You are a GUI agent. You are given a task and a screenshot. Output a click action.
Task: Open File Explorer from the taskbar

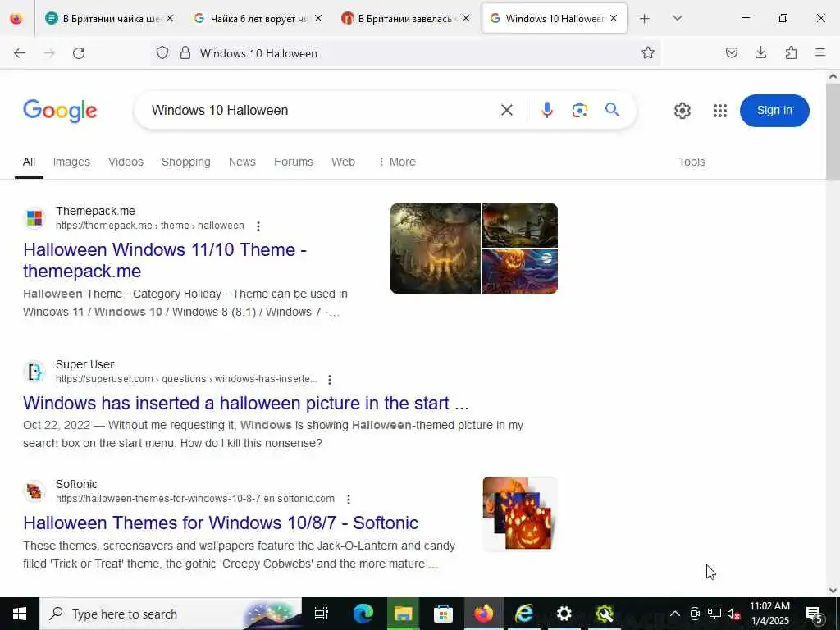[403, 614]
